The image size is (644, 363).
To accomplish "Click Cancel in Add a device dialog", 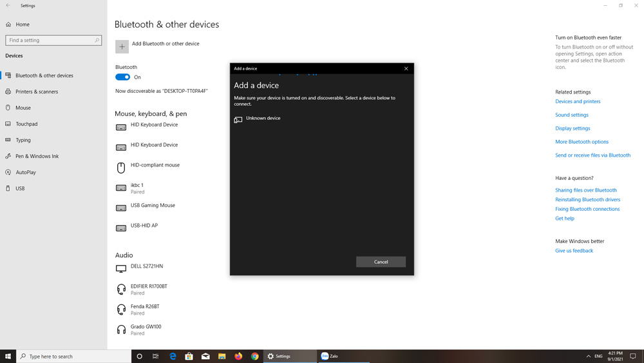I will [x=381, y=262].
